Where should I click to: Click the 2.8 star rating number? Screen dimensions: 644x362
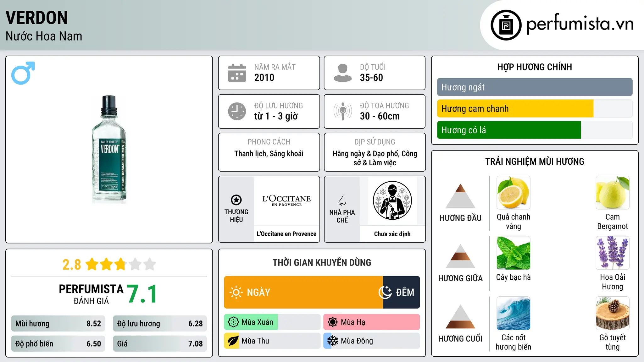click(x=72, y=265)
